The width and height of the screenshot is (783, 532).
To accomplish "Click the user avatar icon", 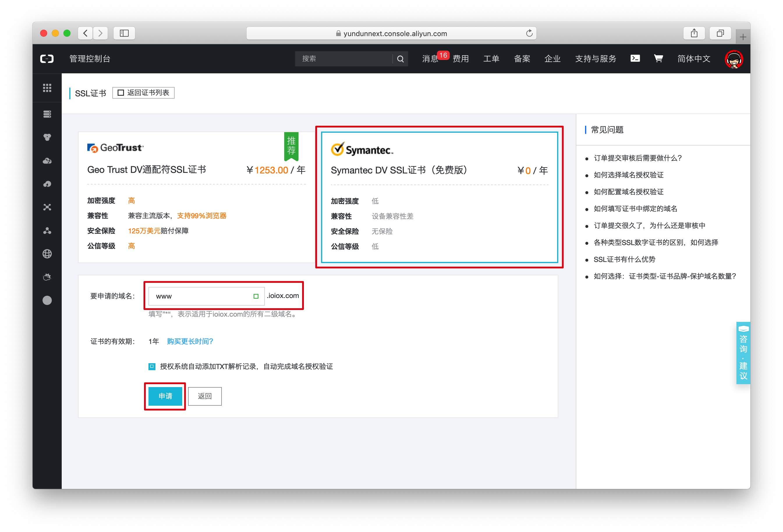I will [734, 59].
